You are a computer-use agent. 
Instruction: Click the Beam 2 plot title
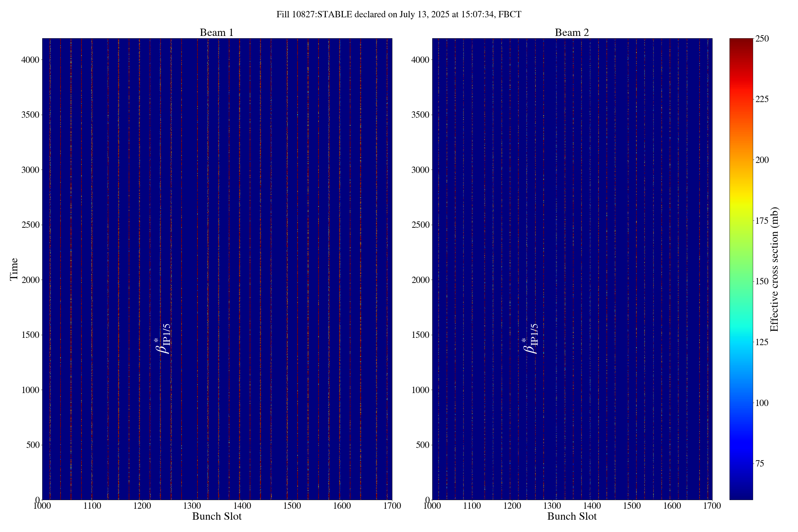tap(572, 33)
